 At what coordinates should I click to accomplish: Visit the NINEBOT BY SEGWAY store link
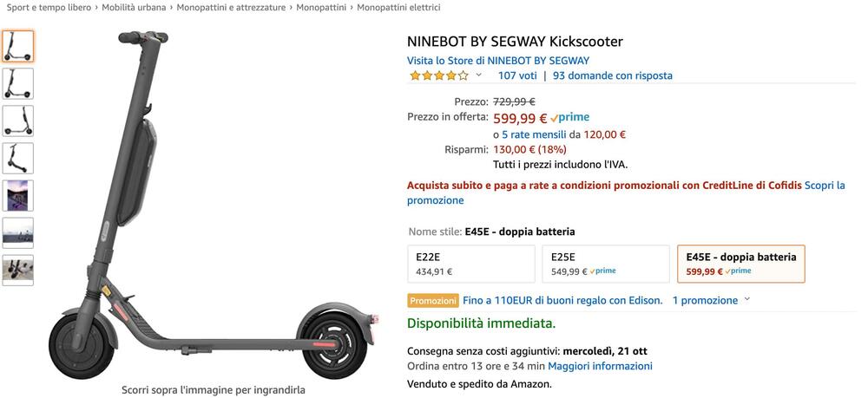[498, 61]
